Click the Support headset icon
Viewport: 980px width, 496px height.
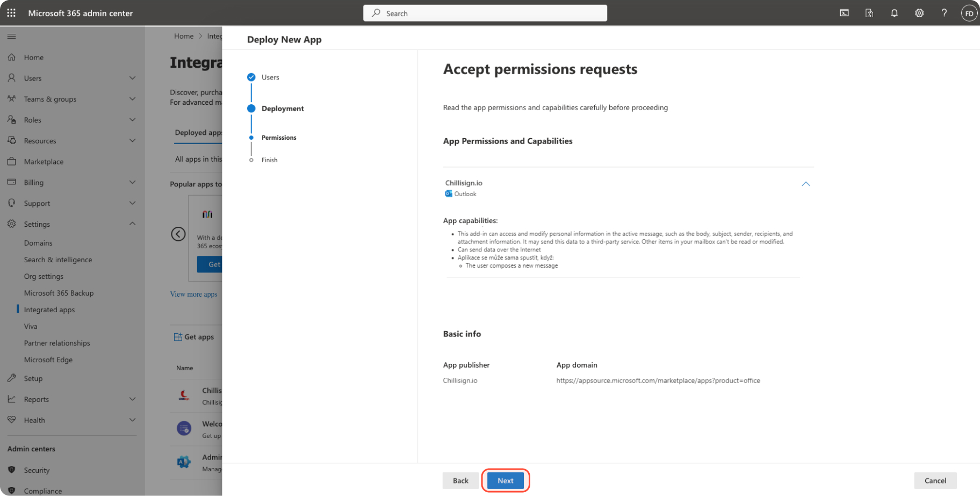[11, 203]
